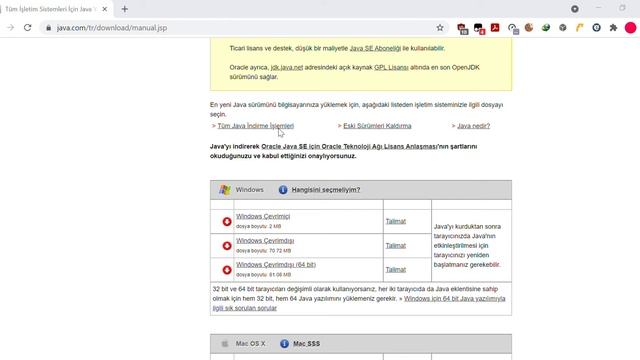Open the dark red extension with gray badge
This screenshot has height=360, width=640.
[x=462, y=29]
